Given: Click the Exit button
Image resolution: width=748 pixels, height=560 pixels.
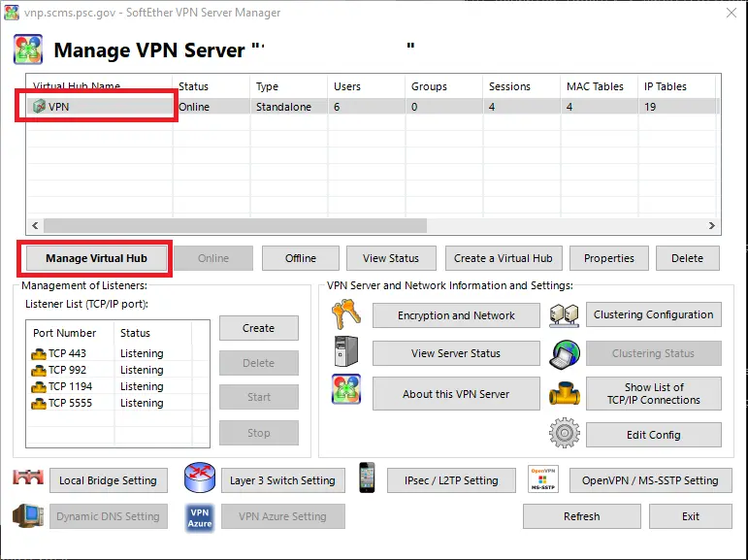Looking at the screenshot, I should click(x=691, y=516).
